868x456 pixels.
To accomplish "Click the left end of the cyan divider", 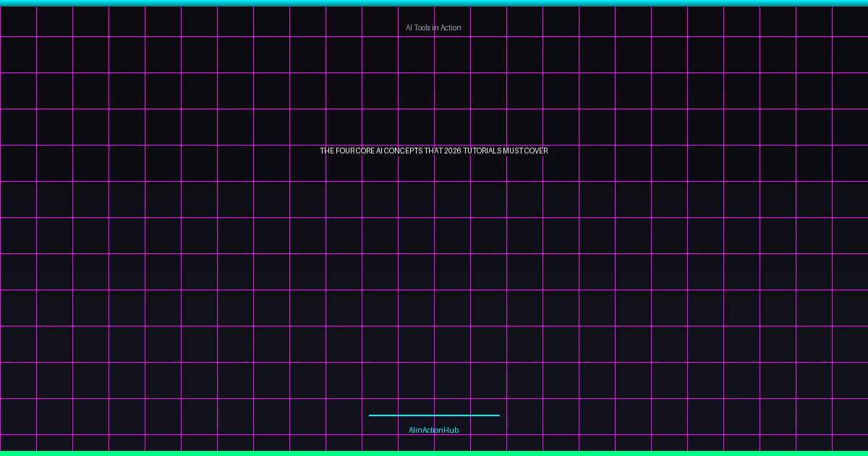I will [x=371, y=415].
